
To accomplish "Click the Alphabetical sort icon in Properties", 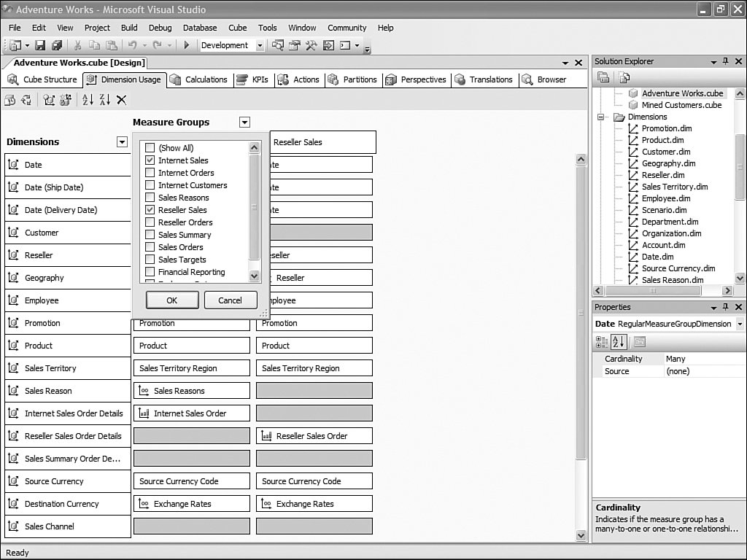I will 619,342.
